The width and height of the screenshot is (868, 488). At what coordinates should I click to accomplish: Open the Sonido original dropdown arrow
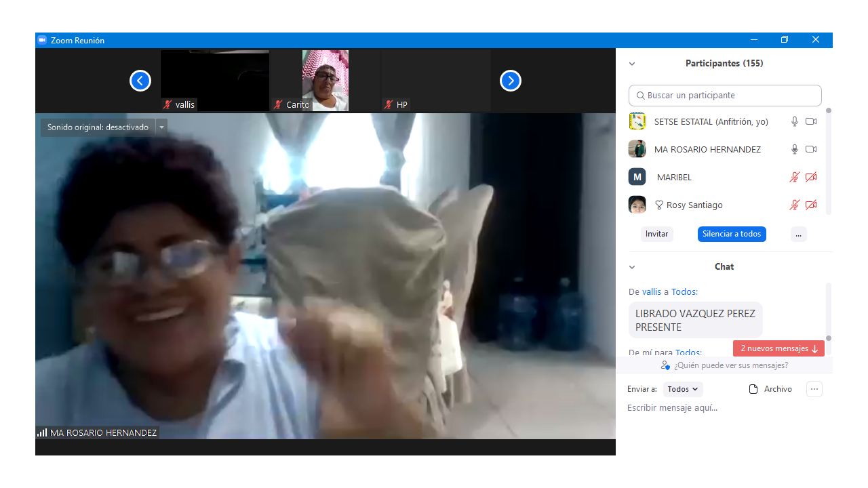(x=161, y=127)
